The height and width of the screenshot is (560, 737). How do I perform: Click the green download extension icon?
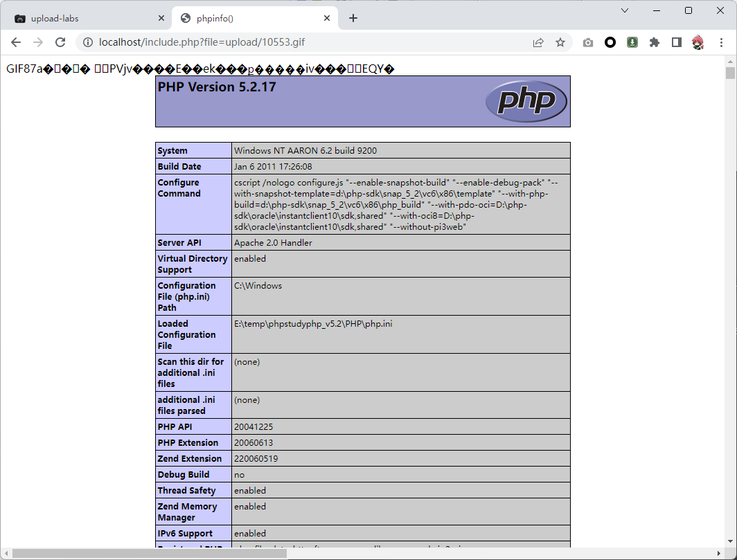(632, 42)
